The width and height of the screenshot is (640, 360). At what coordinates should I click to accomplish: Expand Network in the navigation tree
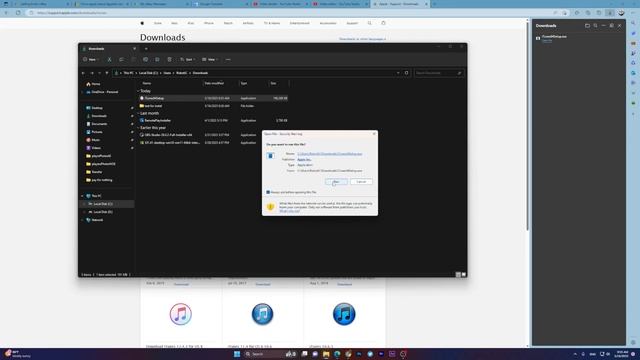tap(82, 220)
